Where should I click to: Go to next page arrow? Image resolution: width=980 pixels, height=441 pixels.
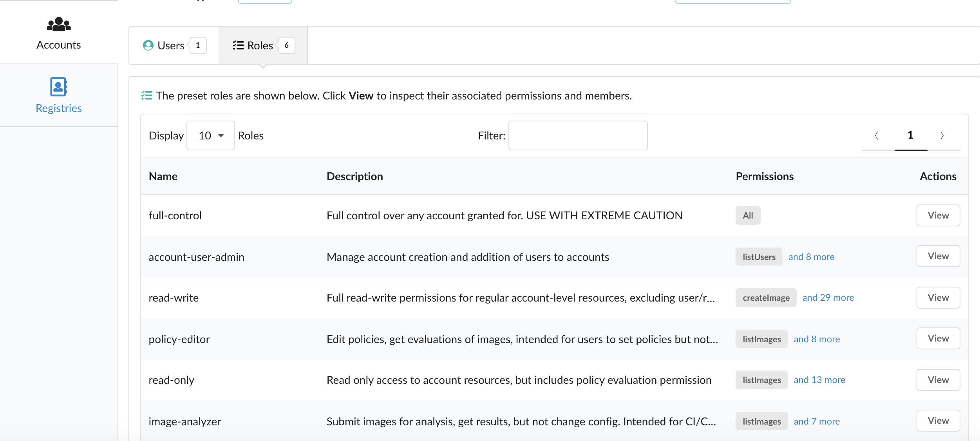[942, 136]
